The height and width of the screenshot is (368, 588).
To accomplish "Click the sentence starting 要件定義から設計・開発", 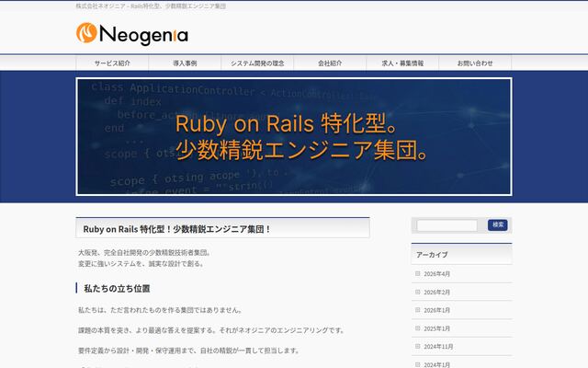I will click(x=189, y=351).
